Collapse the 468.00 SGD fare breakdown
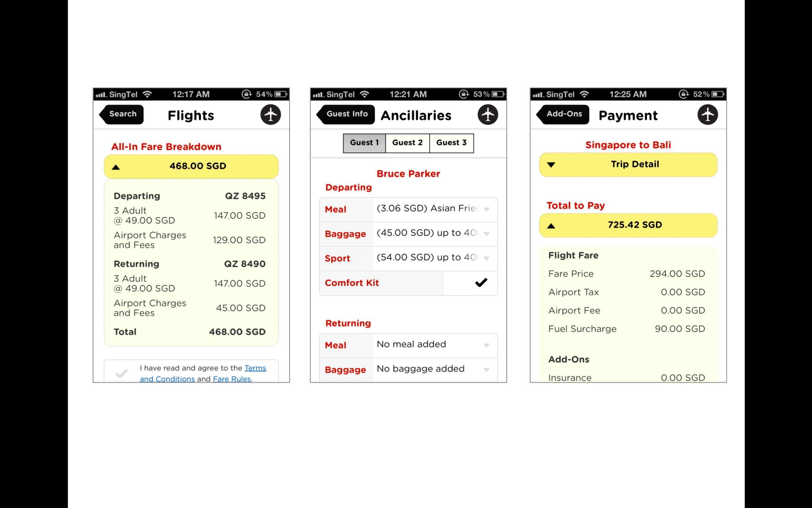The image size is (812, 508). pos(191,166)
